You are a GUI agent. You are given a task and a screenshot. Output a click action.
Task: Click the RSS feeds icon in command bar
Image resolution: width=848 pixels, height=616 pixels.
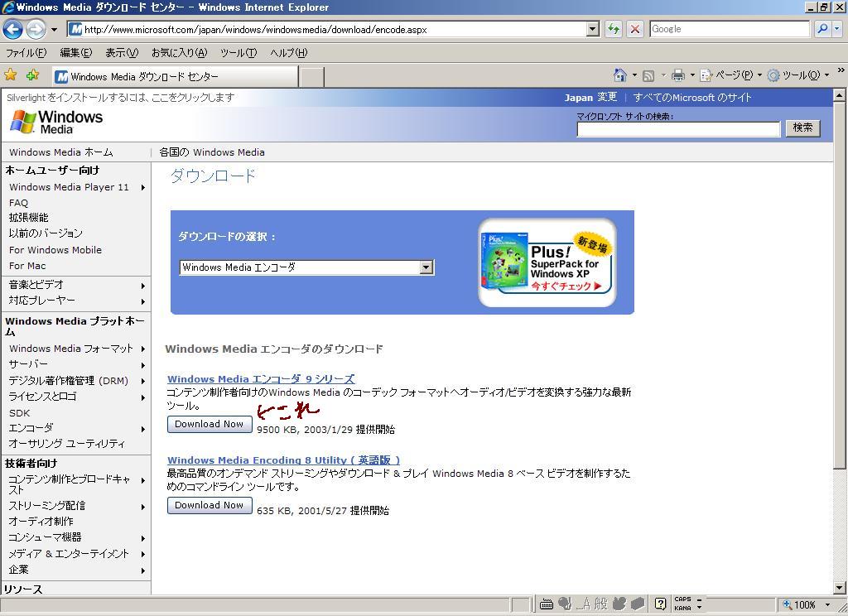tap(648, 75)
